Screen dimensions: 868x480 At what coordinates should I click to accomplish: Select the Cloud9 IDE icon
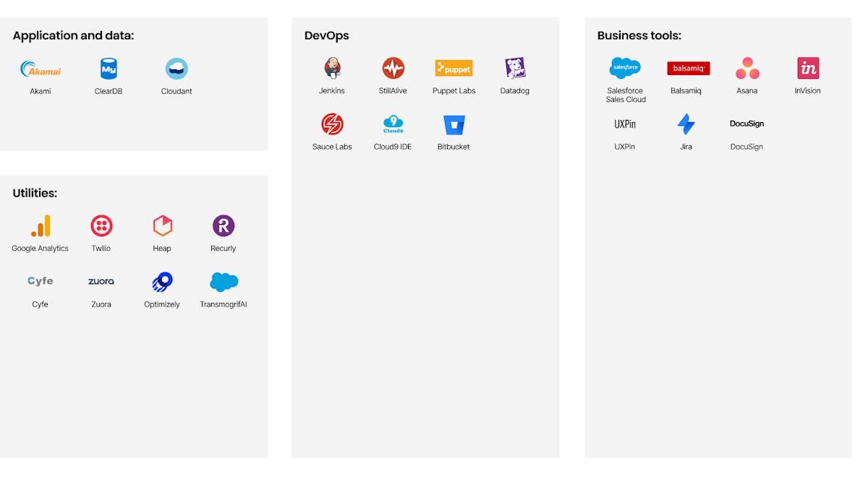click(393, 124)
